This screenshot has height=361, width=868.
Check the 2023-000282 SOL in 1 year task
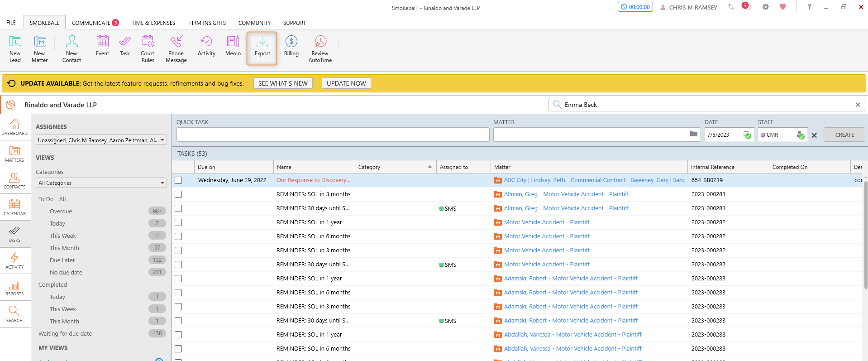pos(178,222)
